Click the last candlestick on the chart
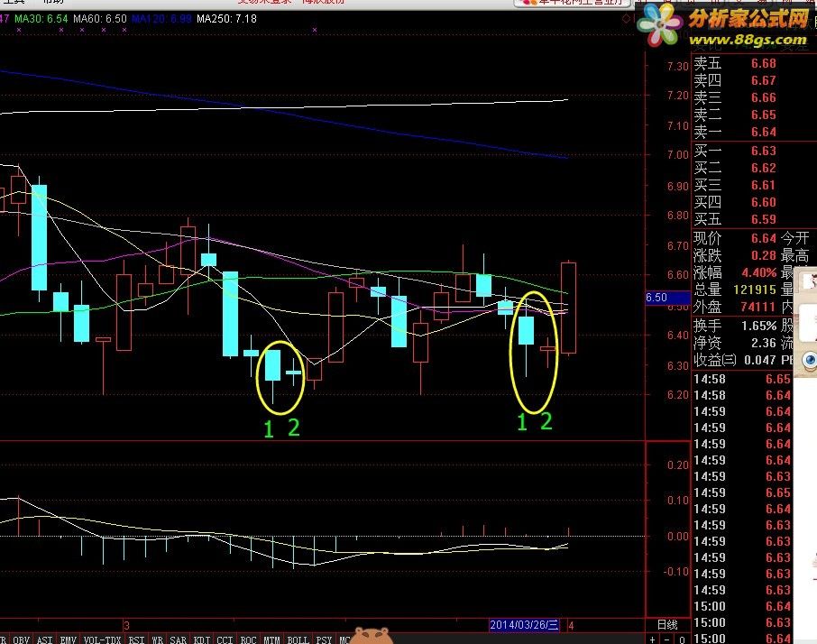This screenshot has height=644, width=817. pos(568,308)
